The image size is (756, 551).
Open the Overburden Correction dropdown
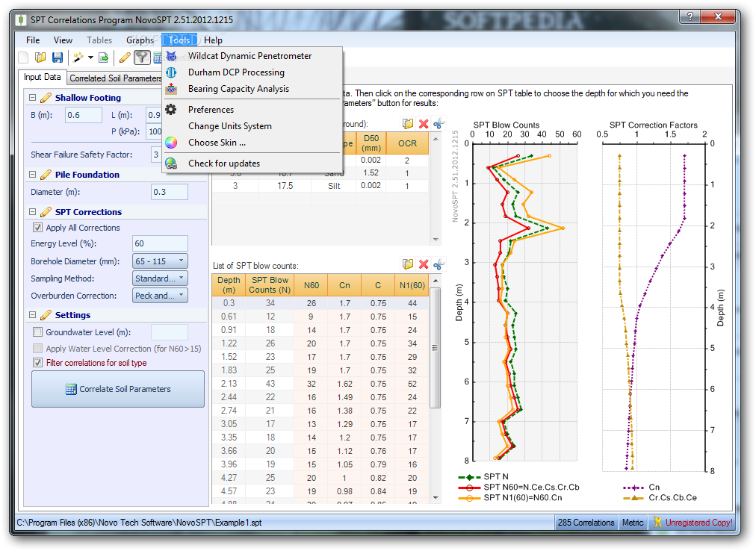[x=160, y=296]
